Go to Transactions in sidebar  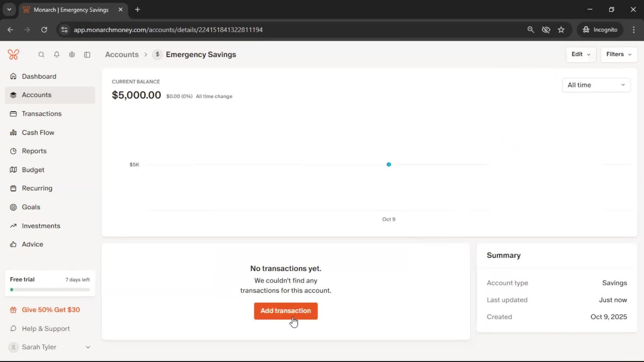tap(42, 114)
